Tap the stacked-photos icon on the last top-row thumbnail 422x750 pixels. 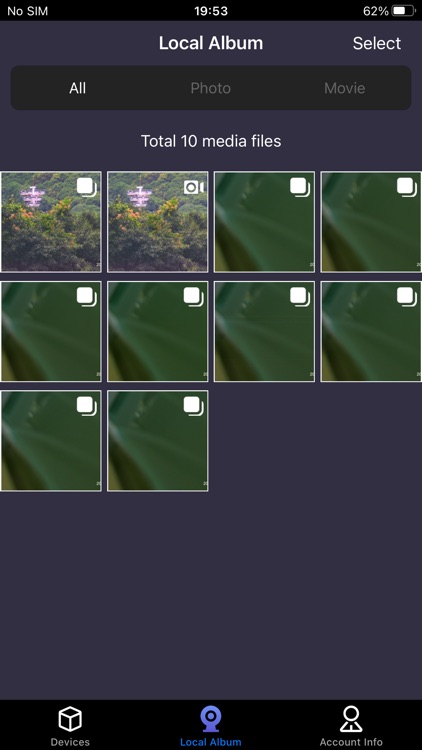pos(407,188)
